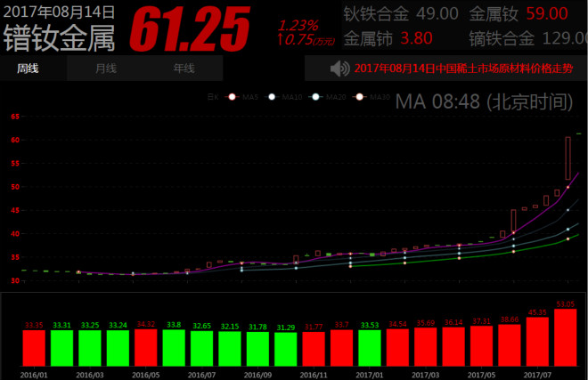Open the 年线 yearly tab
Image resolution: width=588 pixels, height=380 pixels.
(x=184, y=69)
